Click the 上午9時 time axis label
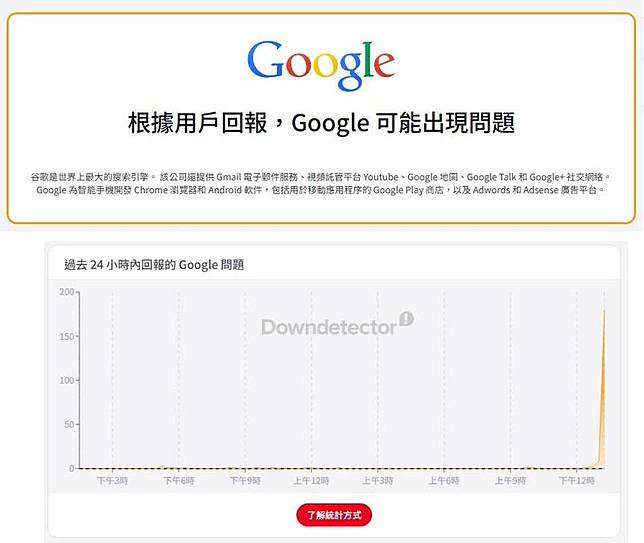The image size is (644, 543). (511, 481)
